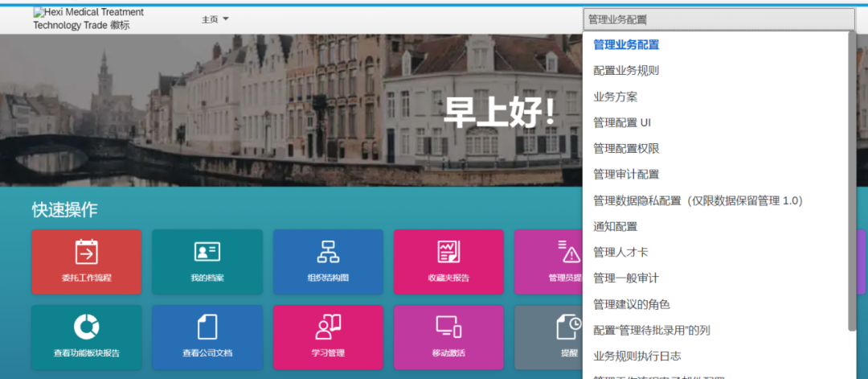Image resolution: width=868 pixels, height=379 pixels.
Task: Open the 收藏夹报告 report icon
Action: click(448, 252)
